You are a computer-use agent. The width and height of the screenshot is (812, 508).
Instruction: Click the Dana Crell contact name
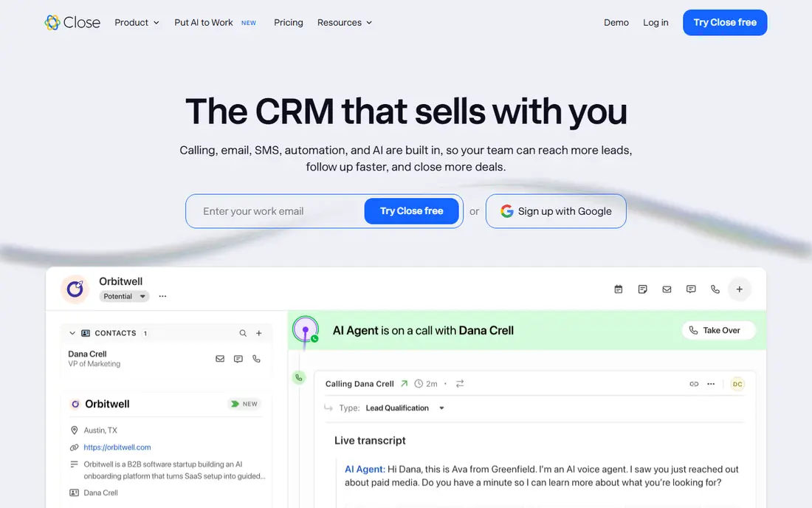coord(88,354)
